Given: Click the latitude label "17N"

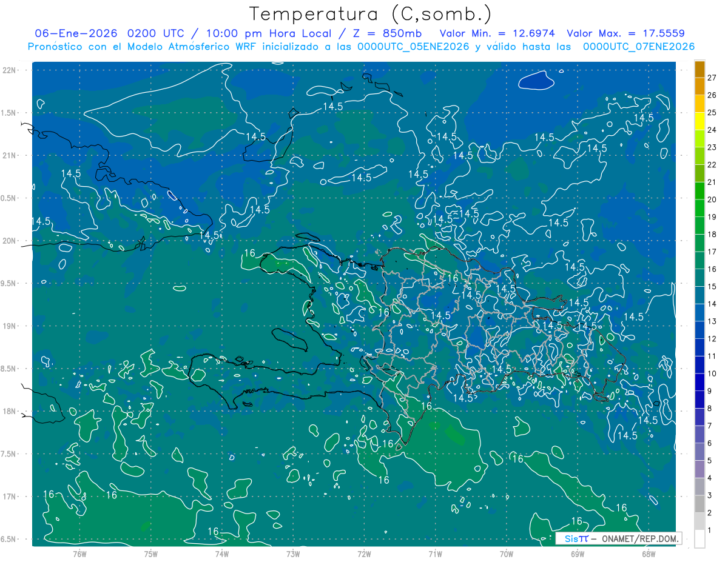Looking at the screenshot, I should pyautogui.click(x=10, y=497).
